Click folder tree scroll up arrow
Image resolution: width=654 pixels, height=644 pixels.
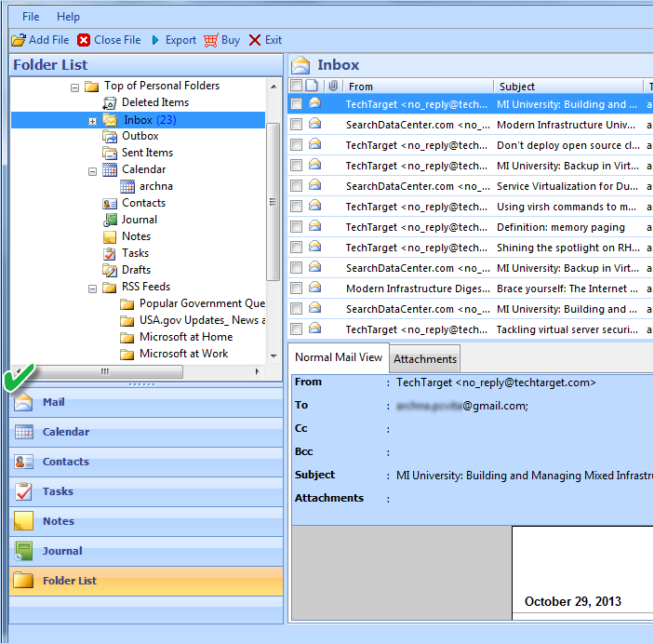pyautogui.click(x=274, y=87)
